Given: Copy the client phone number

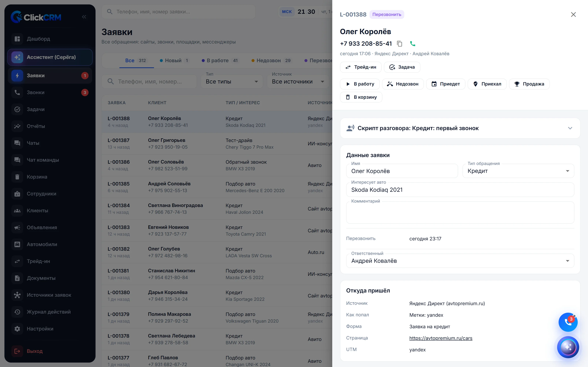Looking at the screenshot, I should (399, 44).
